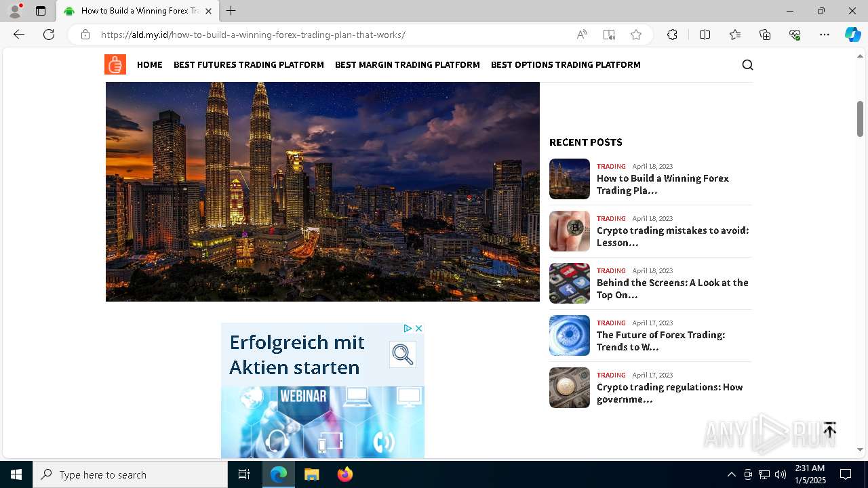Open coin on dollars post thumbnail
The image size is (868, 488).
[570, 388]
